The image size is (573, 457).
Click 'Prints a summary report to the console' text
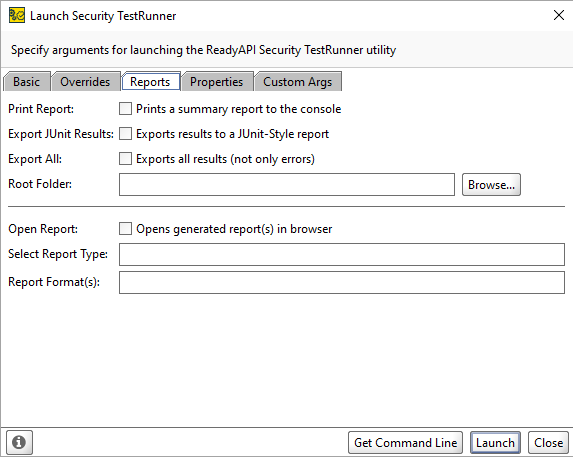(x=239, y=109)
